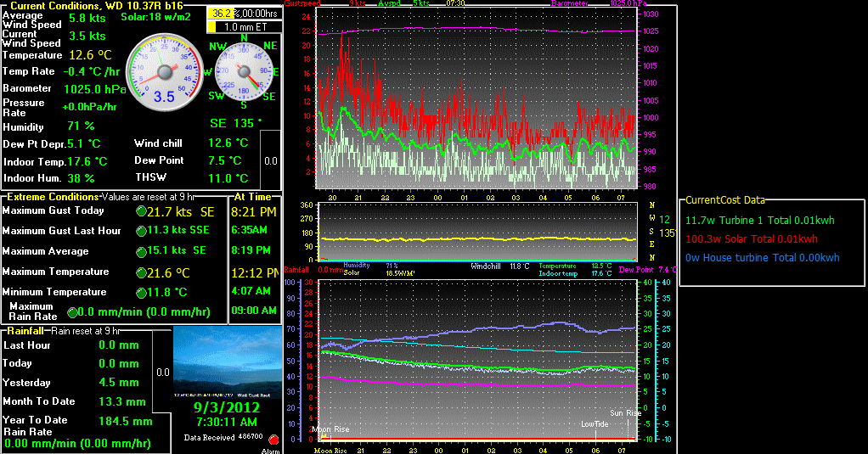Image resolution: width=868 pixels, height=454 pixels.
Task: Click green LED beside Maximum Gust Today
Action: [x=141, y=211]
